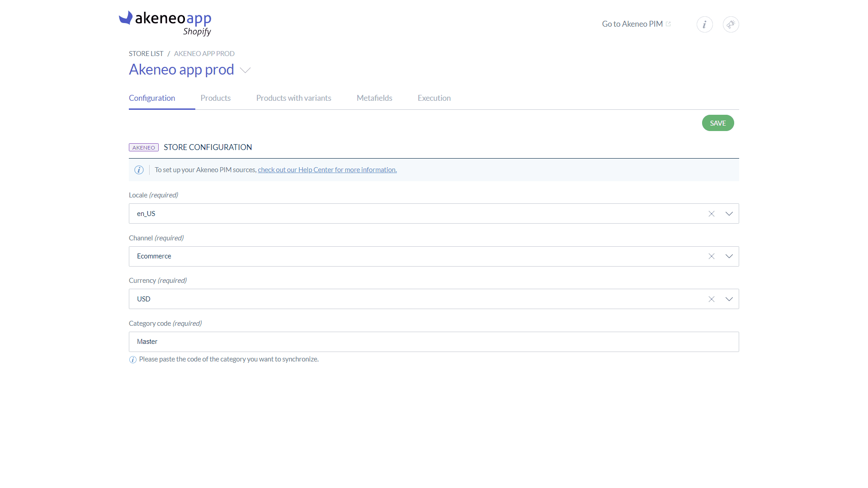Go back to STORE LIST breadcrumb
Screen dimensions: 868x488
coord(146,53)
